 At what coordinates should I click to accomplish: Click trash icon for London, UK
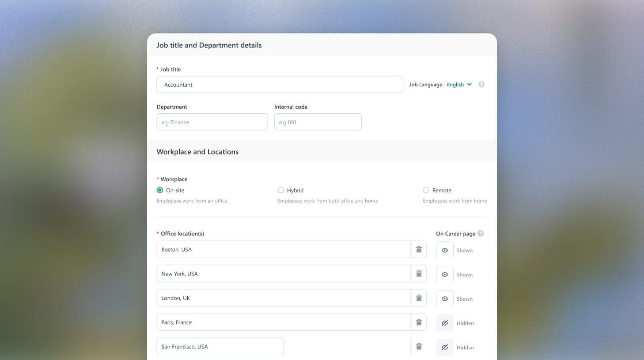tap(419, 298)
